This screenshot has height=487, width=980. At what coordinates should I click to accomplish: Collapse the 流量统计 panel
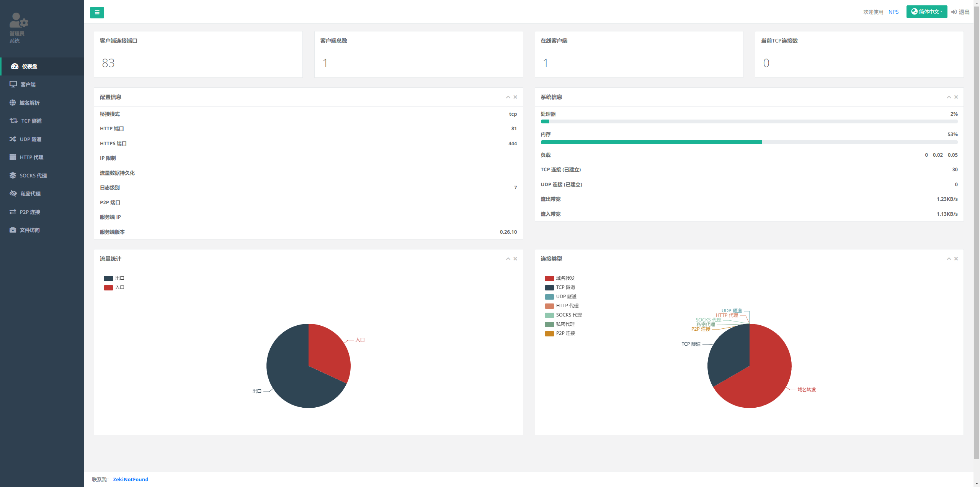coord(508,259)
